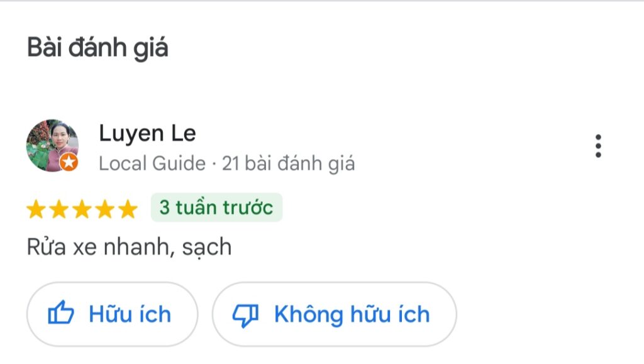
Task: Open the three-dot menu for Luyen Le's review
Action: [598, 146]
